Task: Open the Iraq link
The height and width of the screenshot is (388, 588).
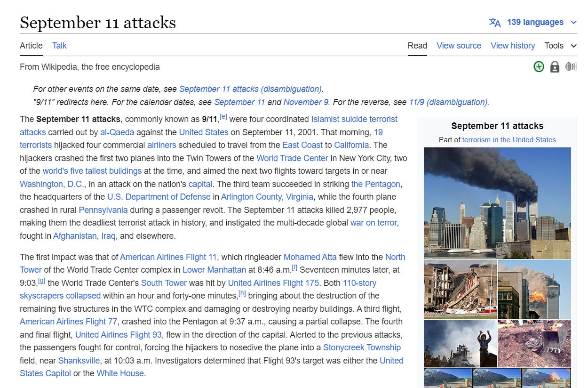Action: pos(108,236)
